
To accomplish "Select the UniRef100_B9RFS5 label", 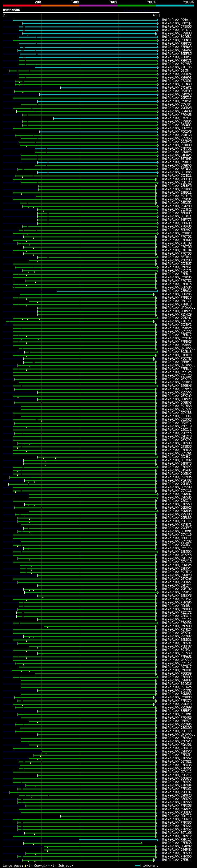I will 177,54.
